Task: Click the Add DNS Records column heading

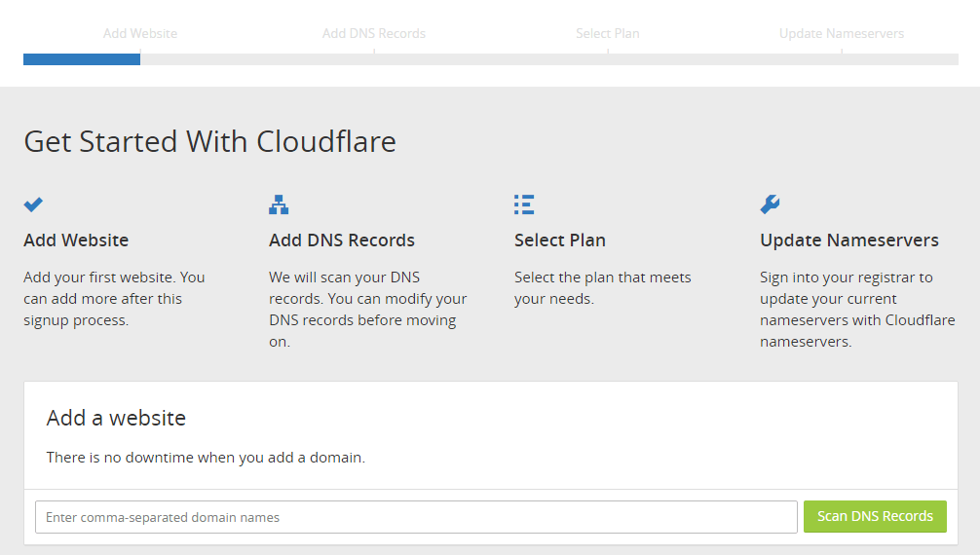Action: (342, 240)
